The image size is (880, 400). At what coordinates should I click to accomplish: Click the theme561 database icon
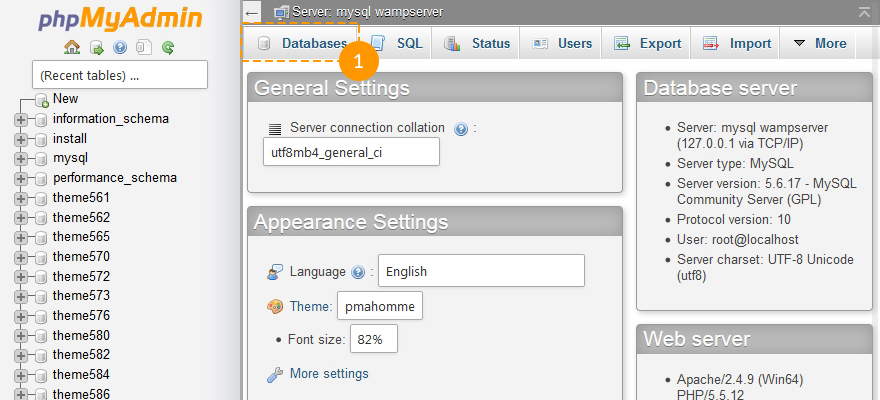point(41,199)
